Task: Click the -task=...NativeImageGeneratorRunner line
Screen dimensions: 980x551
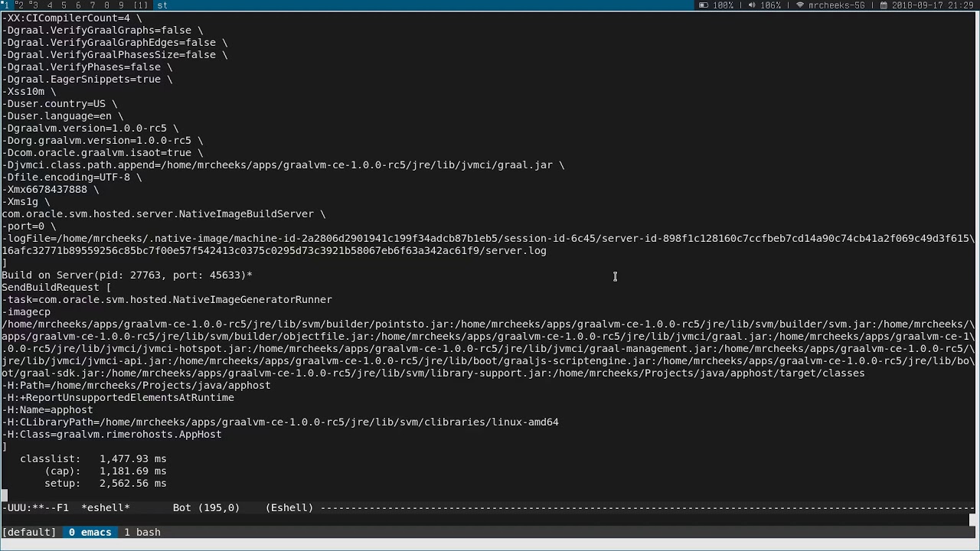Action: click(167, 299)
